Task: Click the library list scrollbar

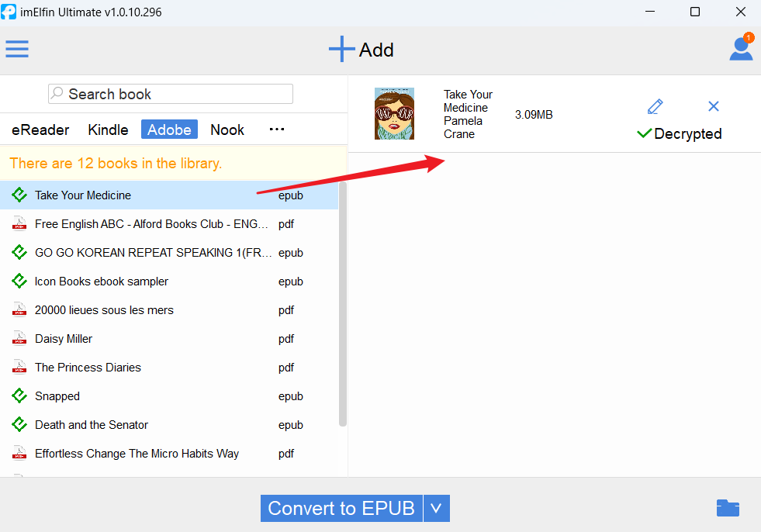Action: pos(343,304)
